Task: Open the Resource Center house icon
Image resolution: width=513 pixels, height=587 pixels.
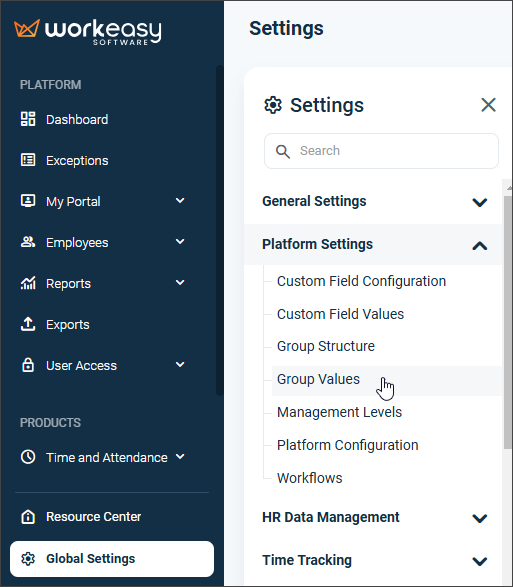Action: pyautogui.click(x=28, y=517)
